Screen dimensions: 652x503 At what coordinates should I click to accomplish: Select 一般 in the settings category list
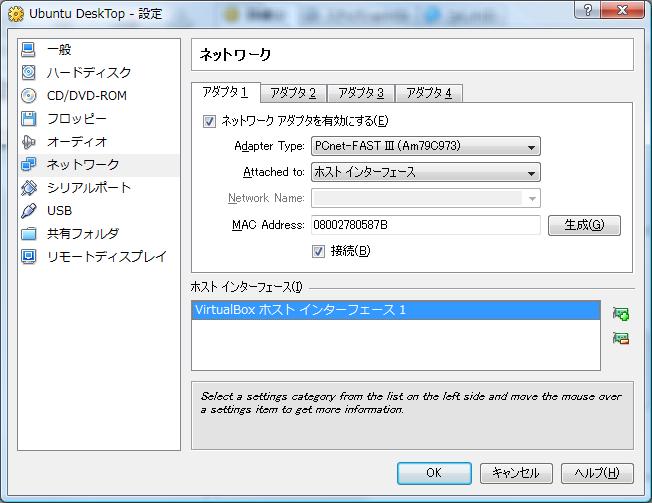click(x=59, y=49)
